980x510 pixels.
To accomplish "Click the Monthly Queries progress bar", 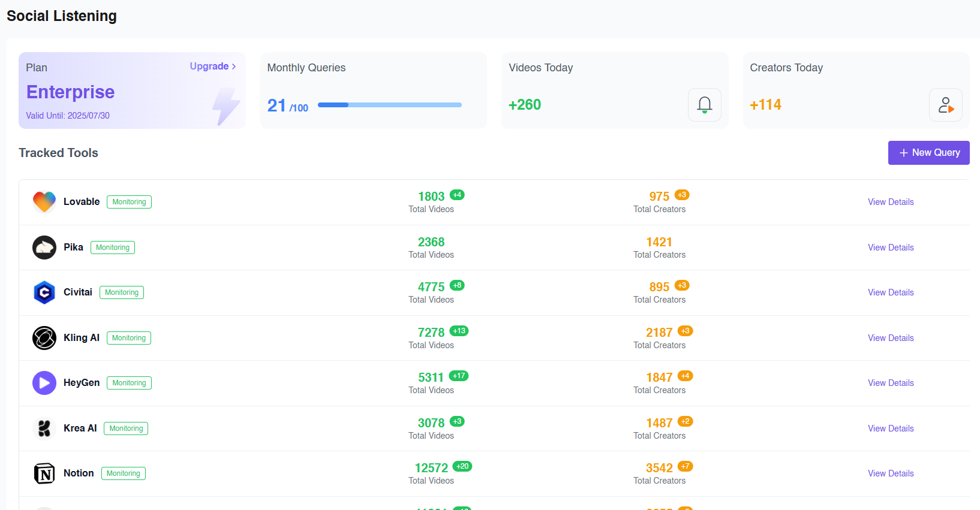I will (x=390, y=105).
